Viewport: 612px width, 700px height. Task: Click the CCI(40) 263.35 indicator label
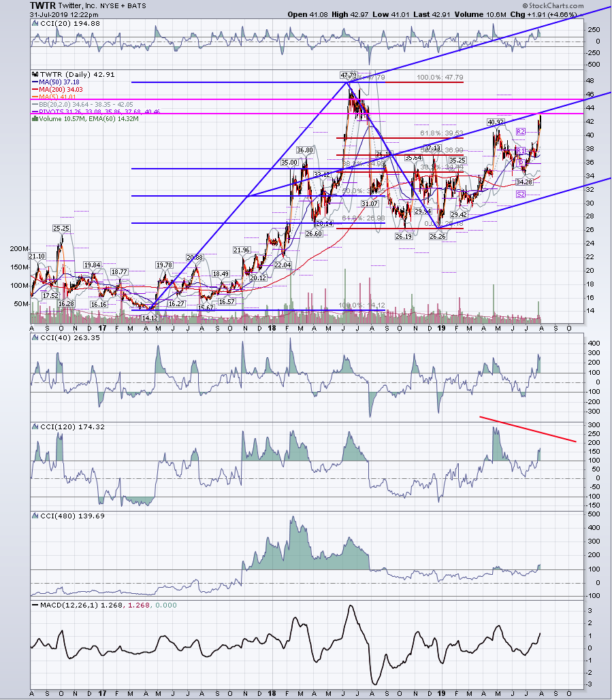[x=70, y=338]
